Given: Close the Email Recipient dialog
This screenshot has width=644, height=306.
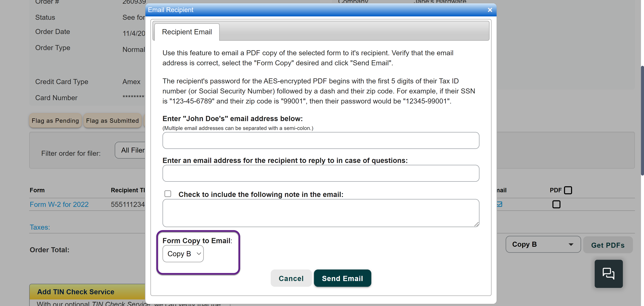Looking at the screenshot, I should [x=490, y=10].
